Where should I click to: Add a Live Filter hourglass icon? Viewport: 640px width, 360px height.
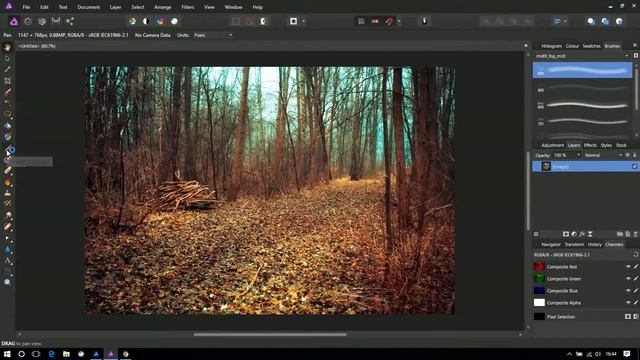(590, 234)
